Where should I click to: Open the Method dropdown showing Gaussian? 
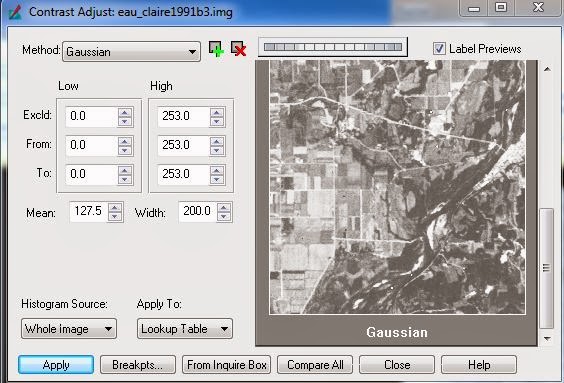point(131,52)
